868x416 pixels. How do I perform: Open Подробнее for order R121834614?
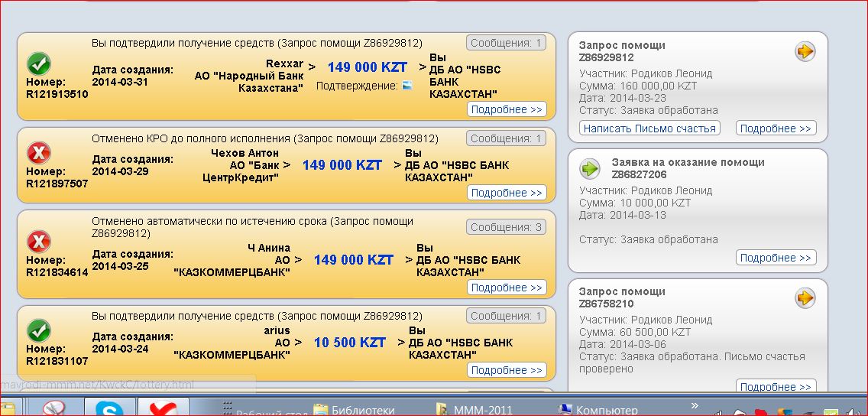[x=507, y=288]
